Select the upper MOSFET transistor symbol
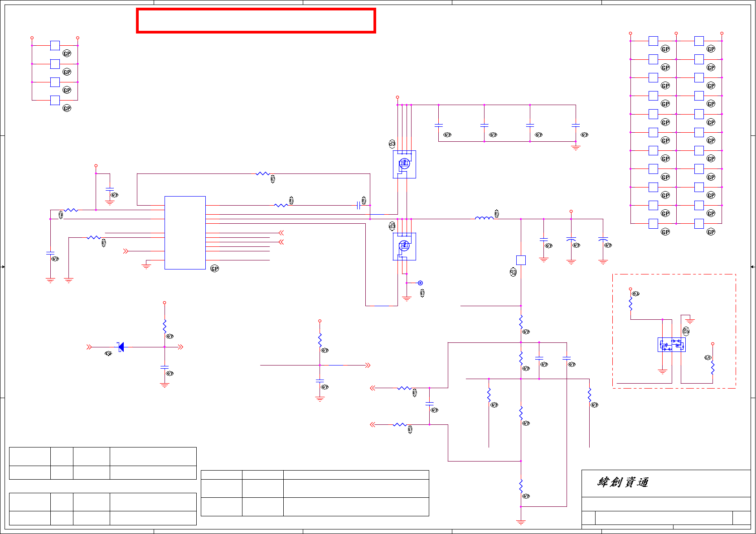This screenshot has height=534, width=756. tap(404, 164)
